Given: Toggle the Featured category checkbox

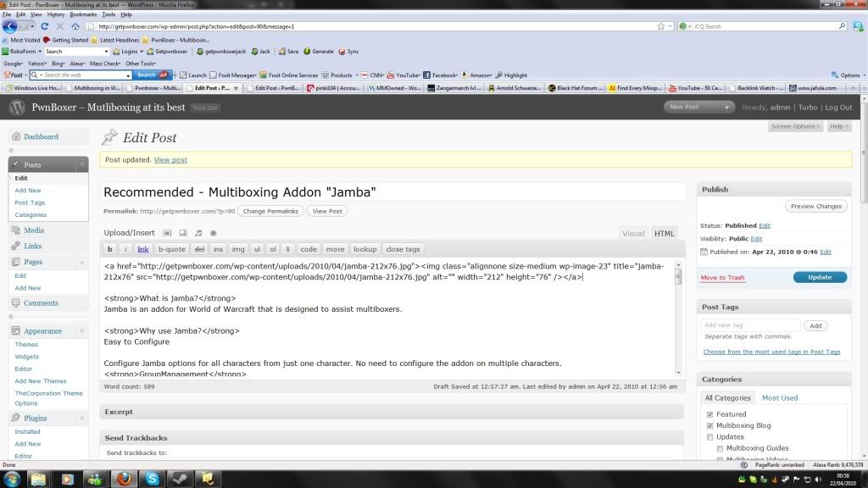Looking at the screenshot, I should coord(709,414).
